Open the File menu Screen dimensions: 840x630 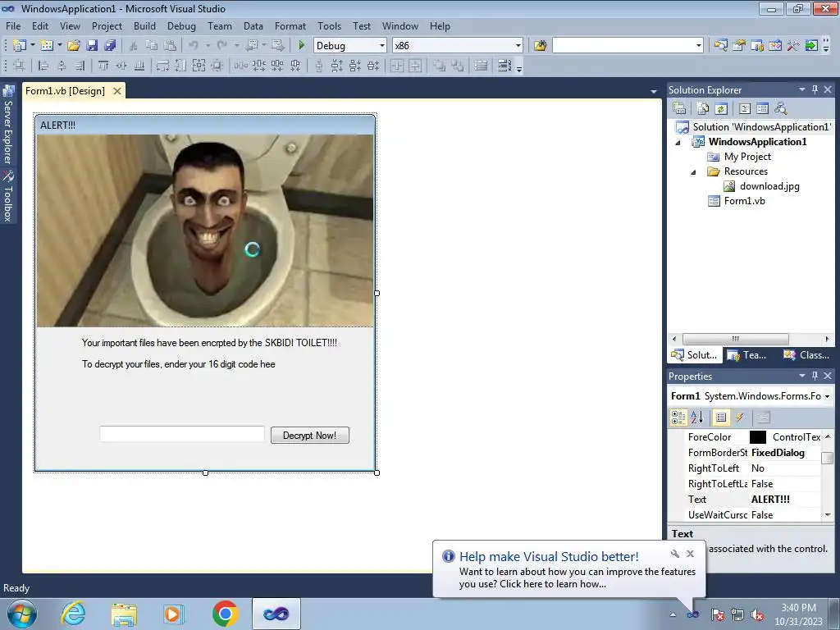tap(13, 25)
